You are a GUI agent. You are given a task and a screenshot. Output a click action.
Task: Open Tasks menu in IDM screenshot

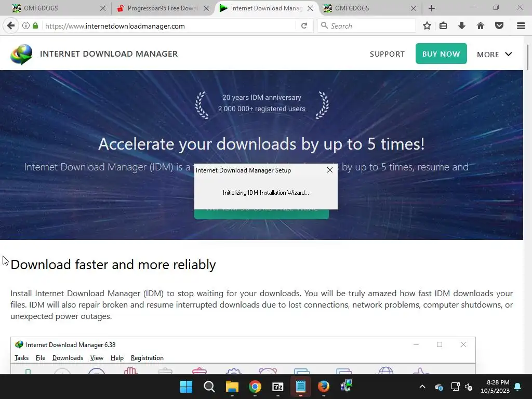[21, 358]
